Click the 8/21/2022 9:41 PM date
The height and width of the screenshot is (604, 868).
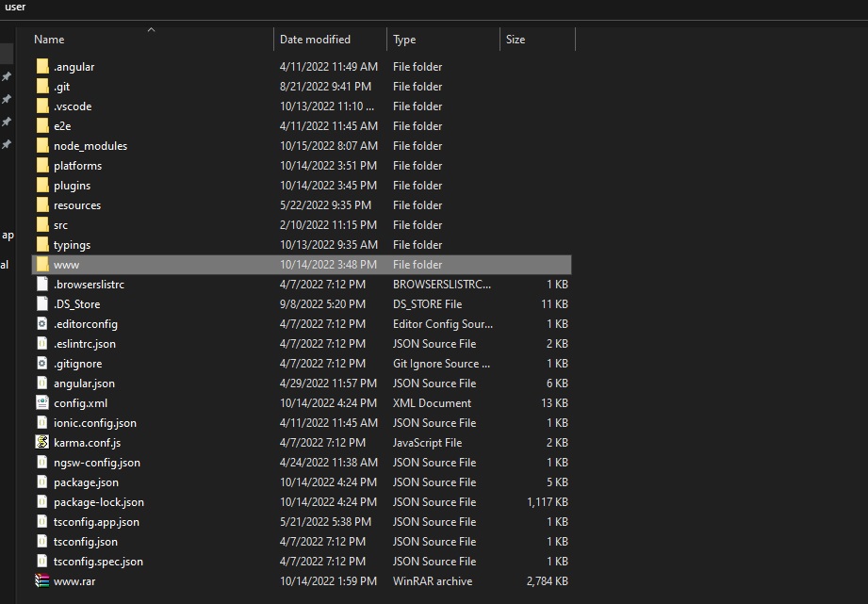(325, 87)
